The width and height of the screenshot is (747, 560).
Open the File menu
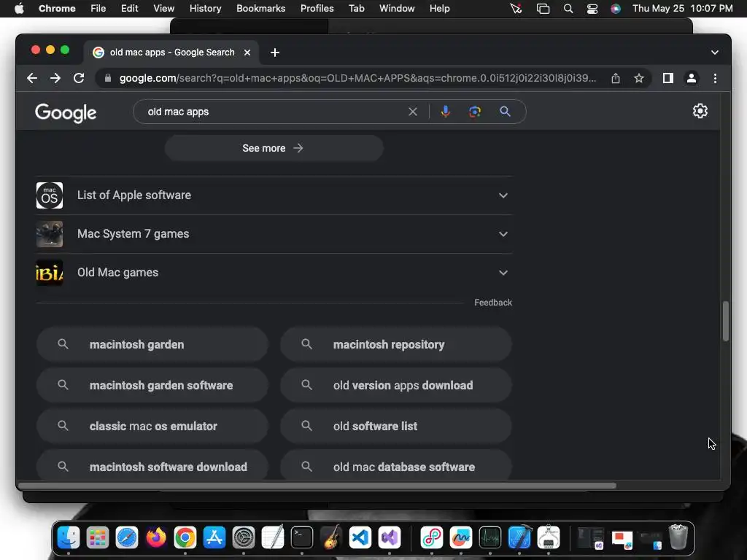[x=98, y=8]
